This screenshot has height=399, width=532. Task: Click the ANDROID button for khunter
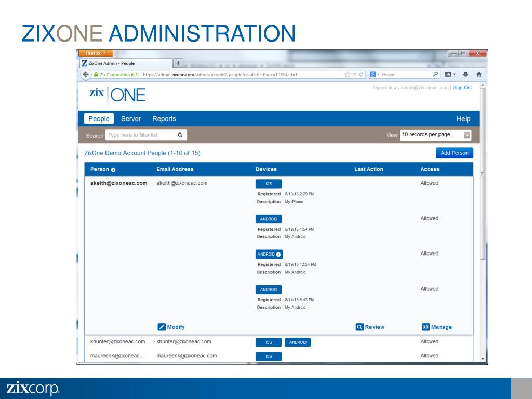pos(298,342)
